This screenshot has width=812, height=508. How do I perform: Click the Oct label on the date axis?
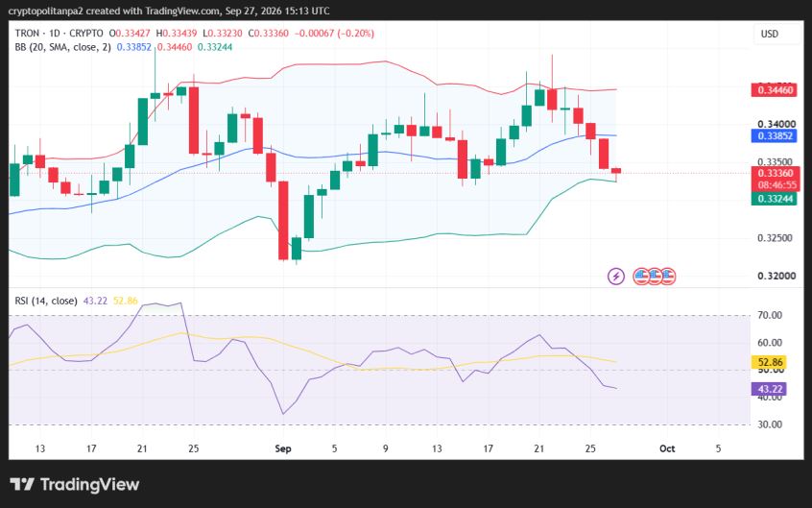coord(667,448)
